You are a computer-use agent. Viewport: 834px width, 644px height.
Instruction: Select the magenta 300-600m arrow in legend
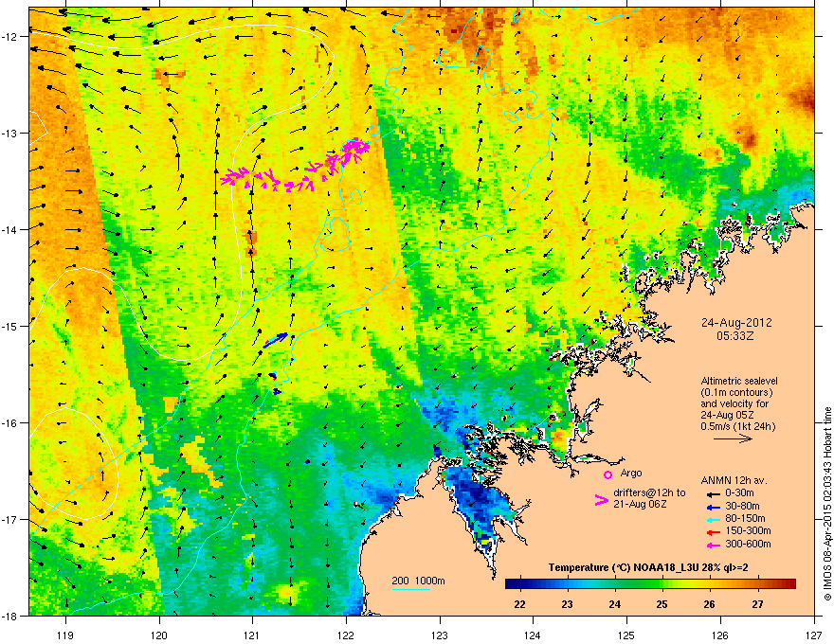pyautogui.click(x=712, y=545)
